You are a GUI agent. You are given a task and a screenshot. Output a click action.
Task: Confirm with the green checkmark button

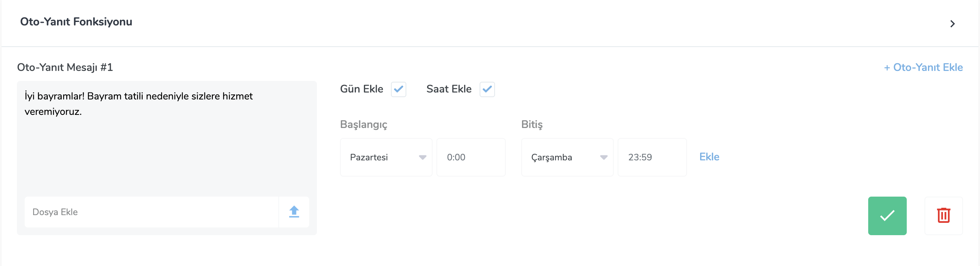coord(887,216)
